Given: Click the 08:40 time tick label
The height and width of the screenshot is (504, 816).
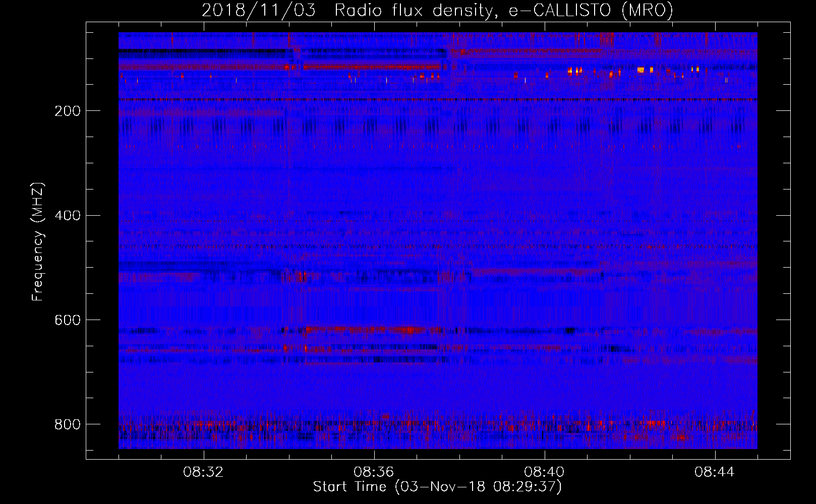Looking at the screenshot, I should click(x=544, y=472).
